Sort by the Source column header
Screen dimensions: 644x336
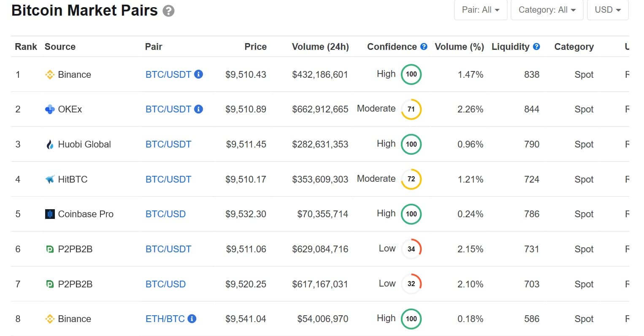click(60, 46)
